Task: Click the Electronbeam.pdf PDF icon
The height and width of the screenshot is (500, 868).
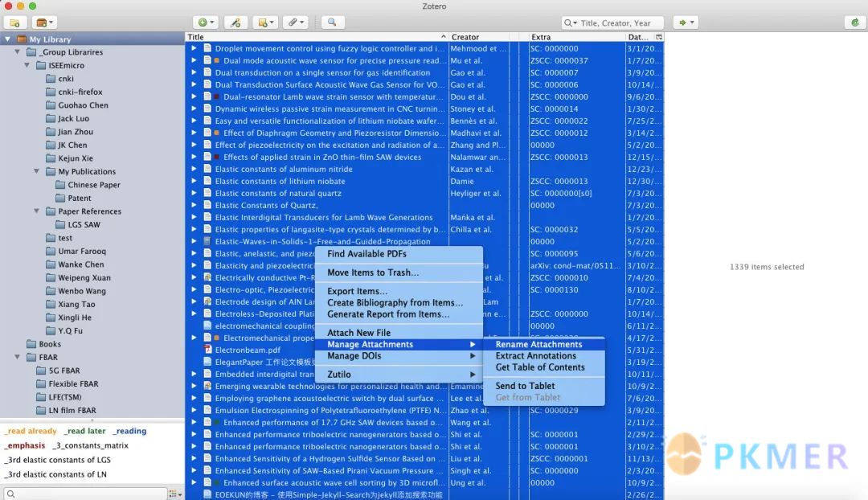Action: click(207, 350)
